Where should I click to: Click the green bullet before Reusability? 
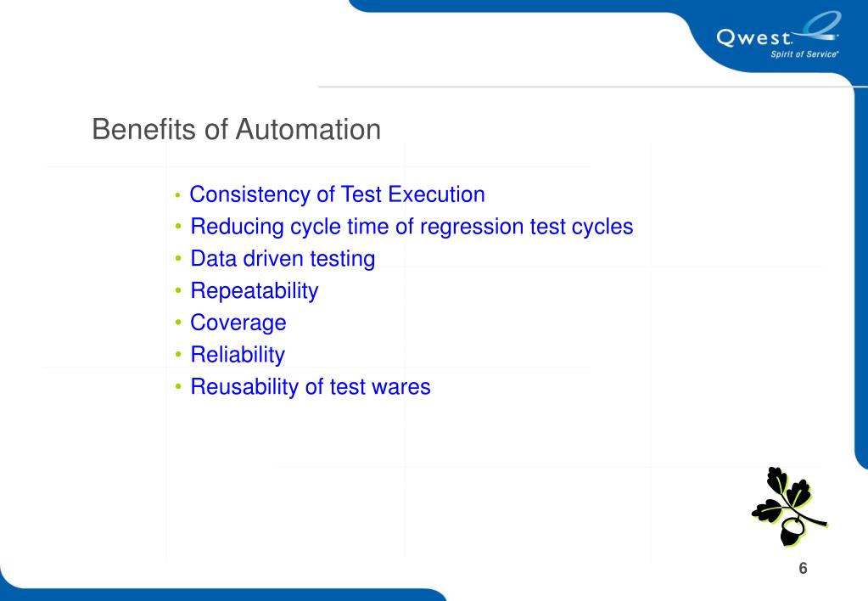177,386
